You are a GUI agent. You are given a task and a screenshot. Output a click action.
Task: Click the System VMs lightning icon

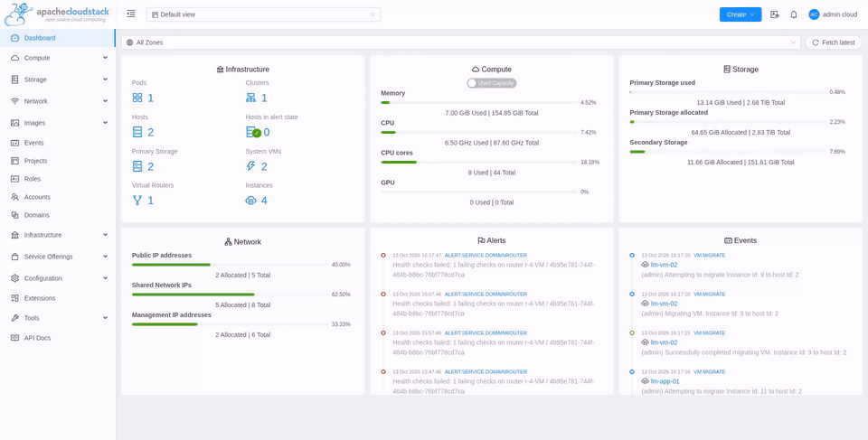tap(250, 166)
